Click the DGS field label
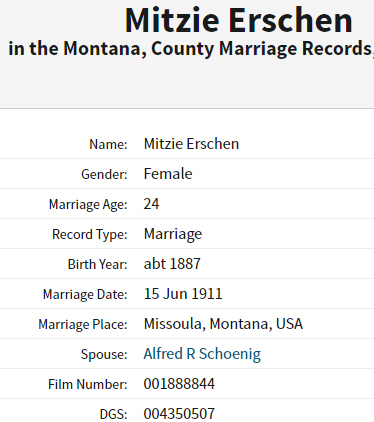The height and width of the screenshot is (422, 374). [114, 414]
